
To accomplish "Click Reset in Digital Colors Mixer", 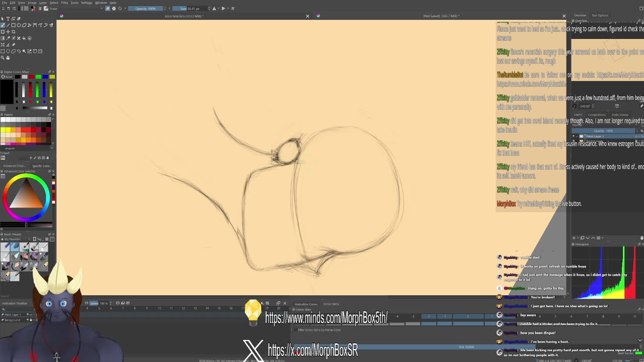I will tap(7, 77).
